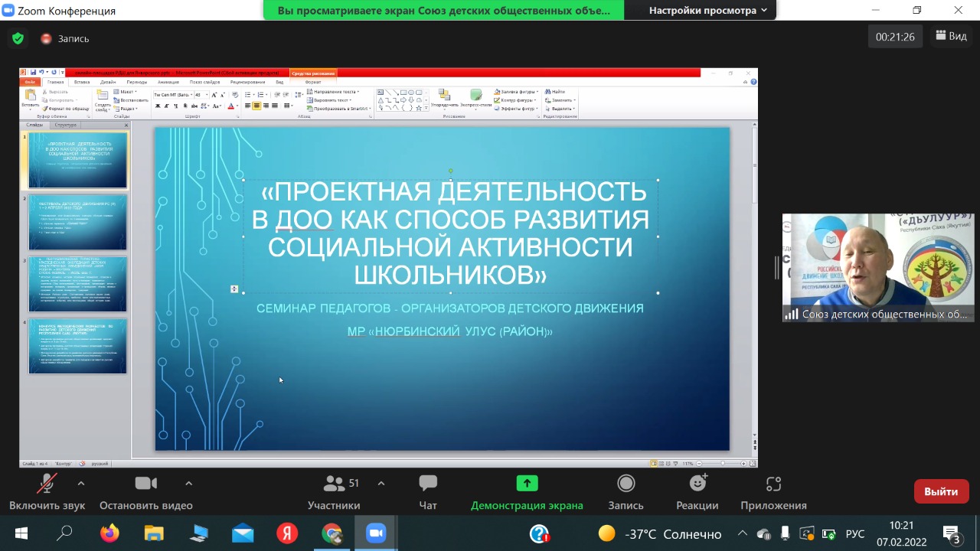Open Zoom Apps (Приложения)
Screen dimensions: 980x551
pyautogui.click(x=773, y=492)
